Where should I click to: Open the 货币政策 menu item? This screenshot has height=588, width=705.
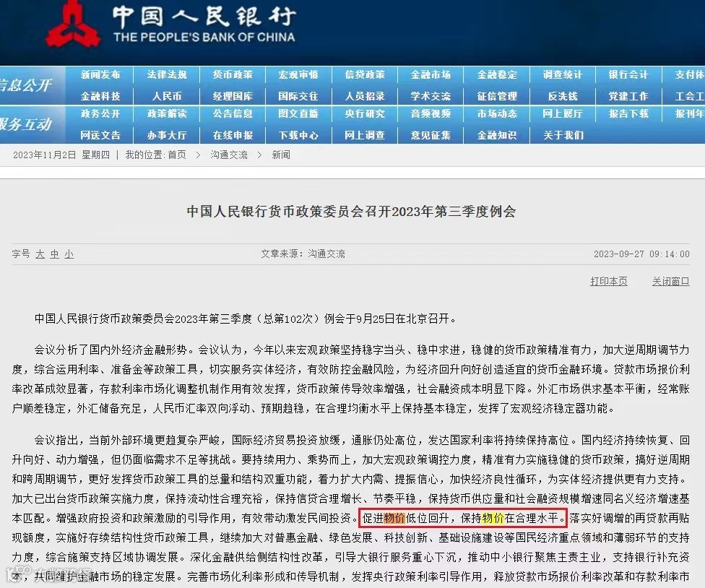[233, 74]
